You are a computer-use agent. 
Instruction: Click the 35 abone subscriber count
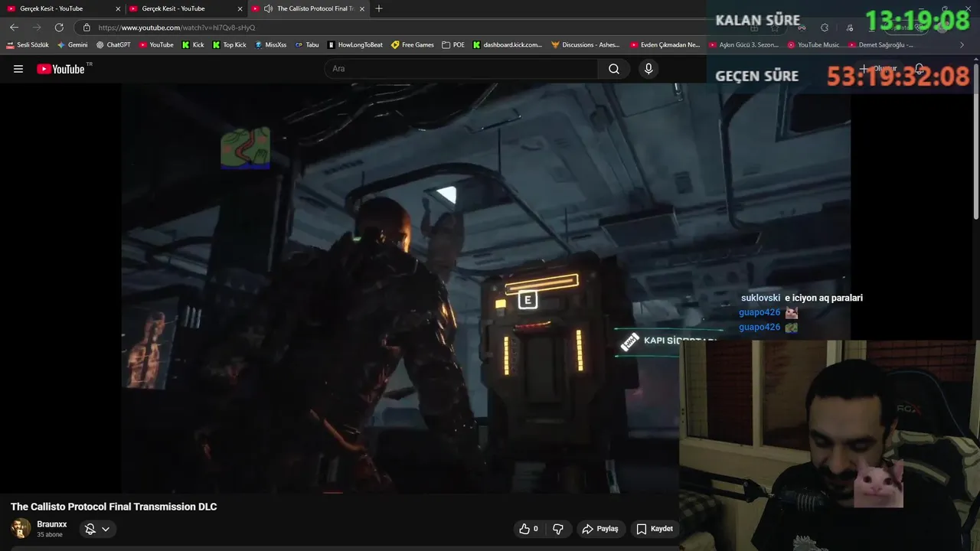(x=50, y=535)
